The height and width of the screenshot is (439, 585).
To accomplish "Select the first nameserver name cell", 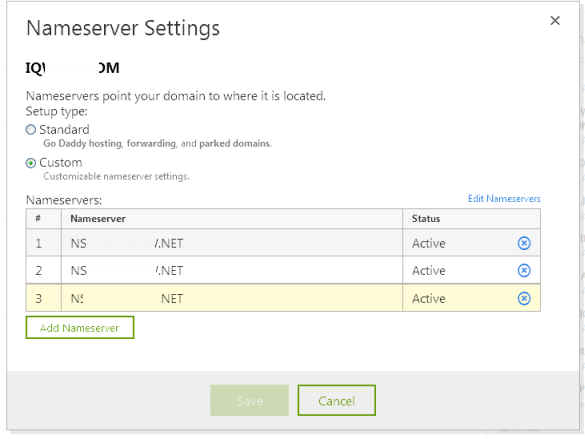I will click(x=232, y=243).
